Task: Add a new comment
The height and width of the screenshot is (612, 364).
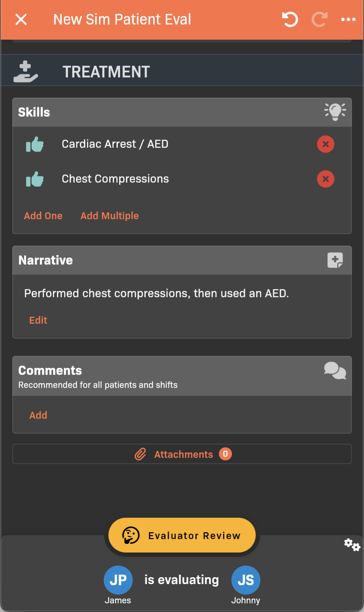Action: pos(38,415)
